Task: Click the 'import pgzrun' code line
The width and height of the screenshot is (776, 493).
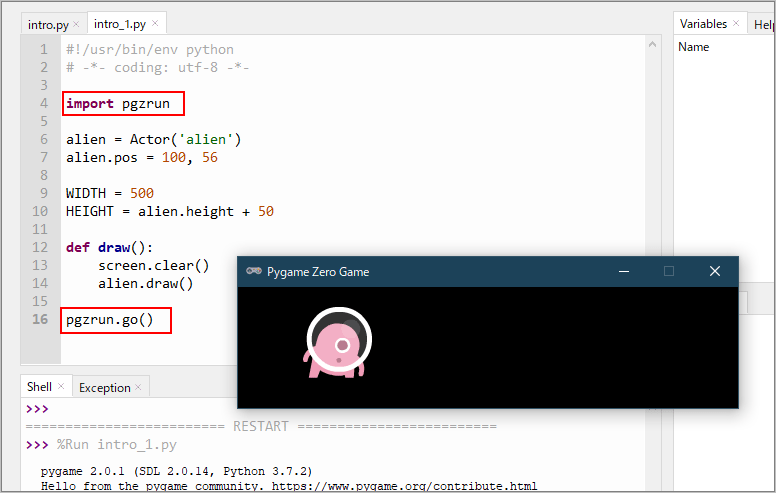Action: 118,103
